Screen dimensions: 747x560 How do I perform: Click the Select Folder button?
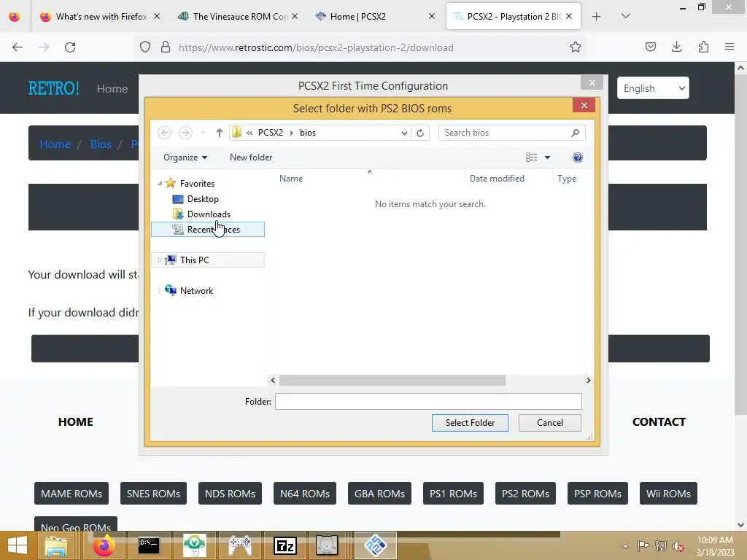(470, 423)
